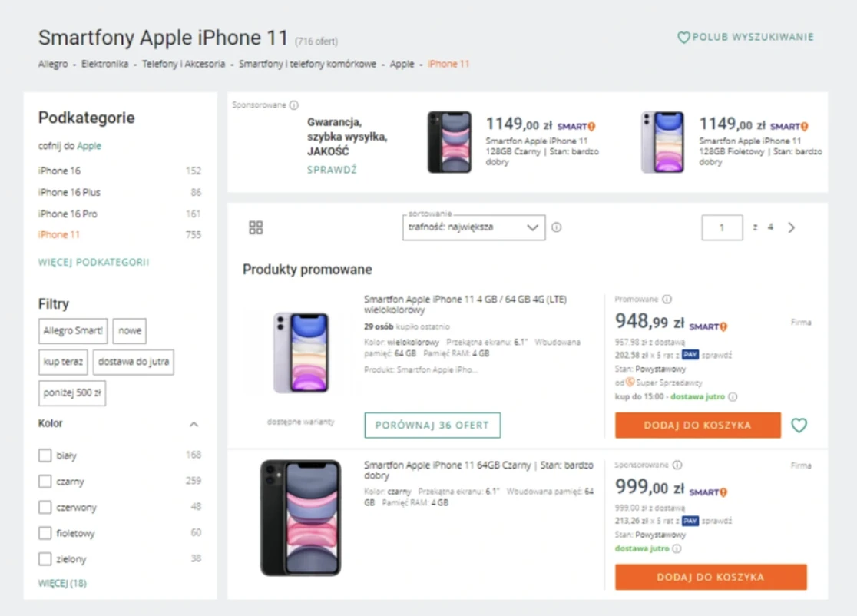Select iPhone 16 Pro subcategory

click(68, 214)
